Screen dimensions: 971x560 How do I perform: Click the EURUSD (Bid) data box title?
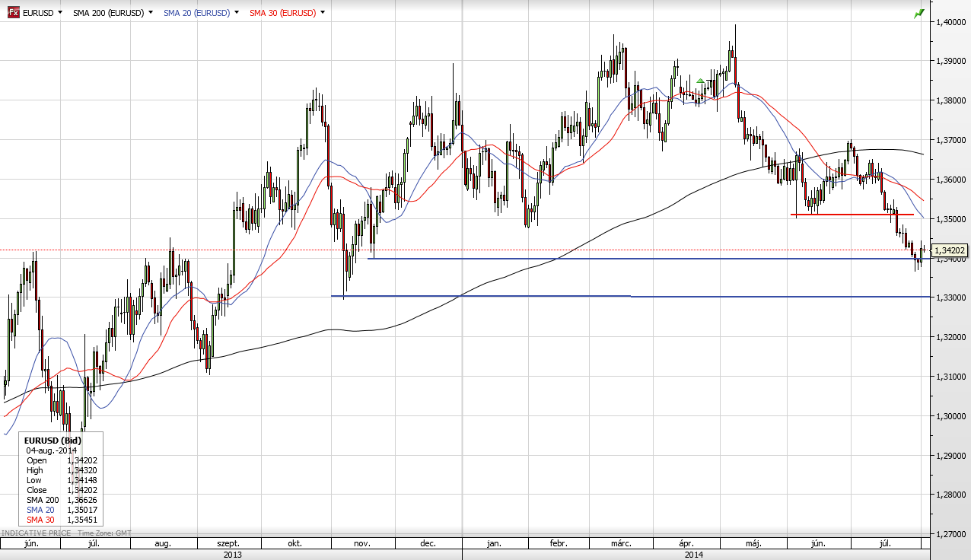(53, 441)
